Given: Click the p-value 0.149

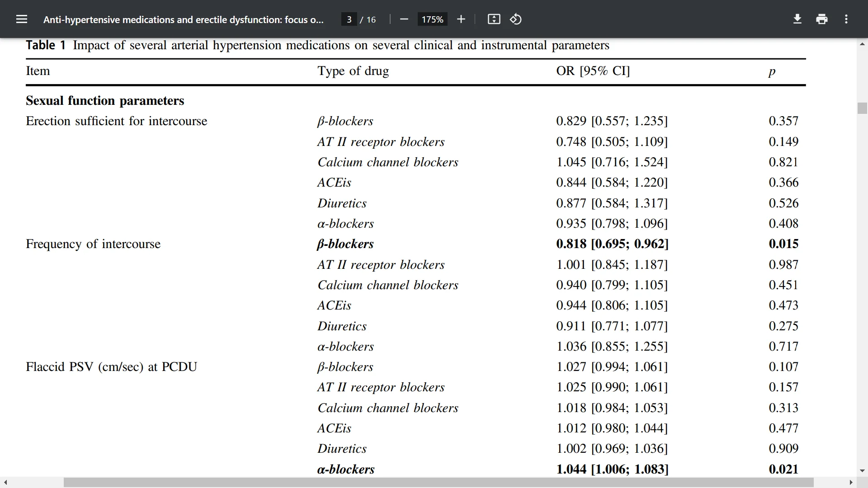Looking at the screenshot, I should coord(783,141).
